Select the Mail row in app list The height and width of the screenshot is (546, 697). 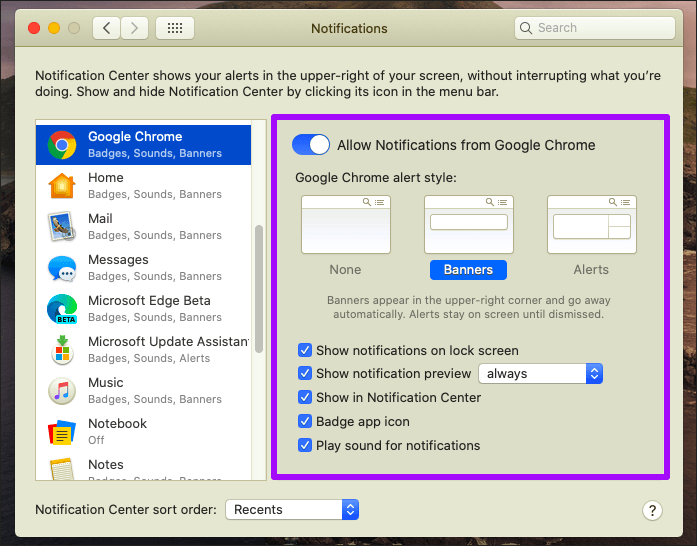[143, 227]
